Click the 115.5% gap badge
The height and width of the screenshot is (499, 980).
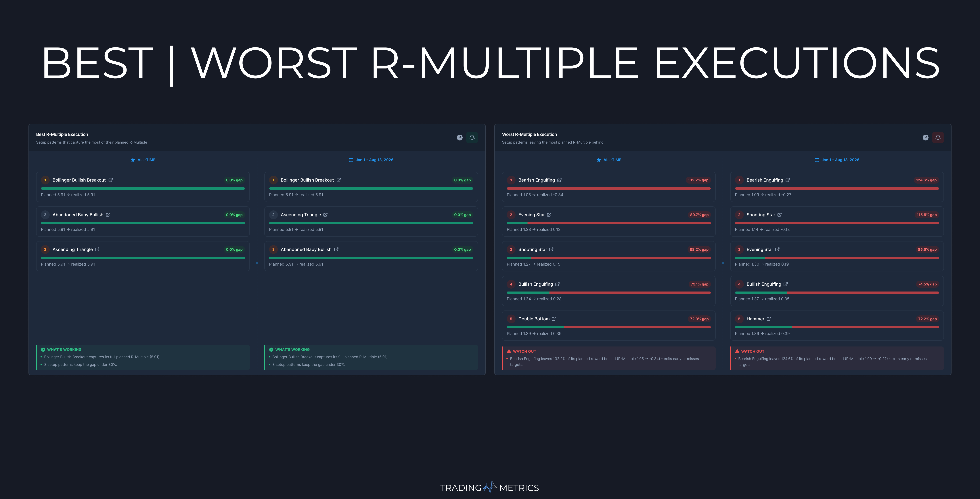pyautogui.click(x=927, y=215)
